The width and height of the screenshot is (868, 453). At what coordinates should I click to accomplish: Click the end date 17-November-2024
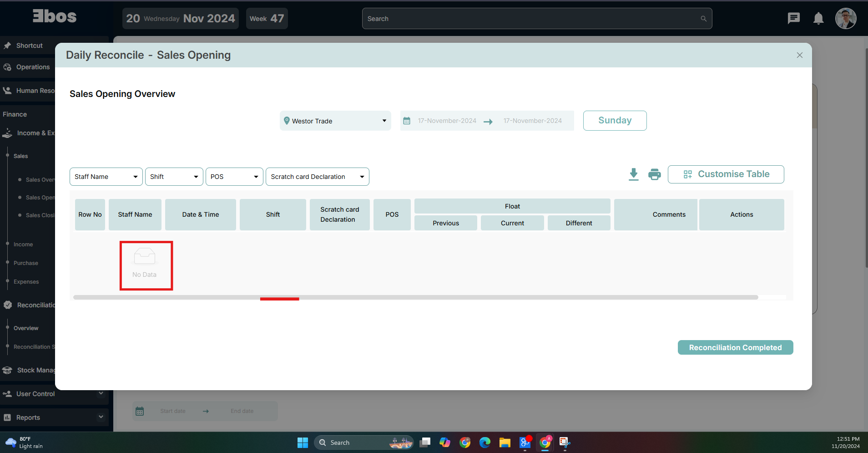click(x=533, y=121)
